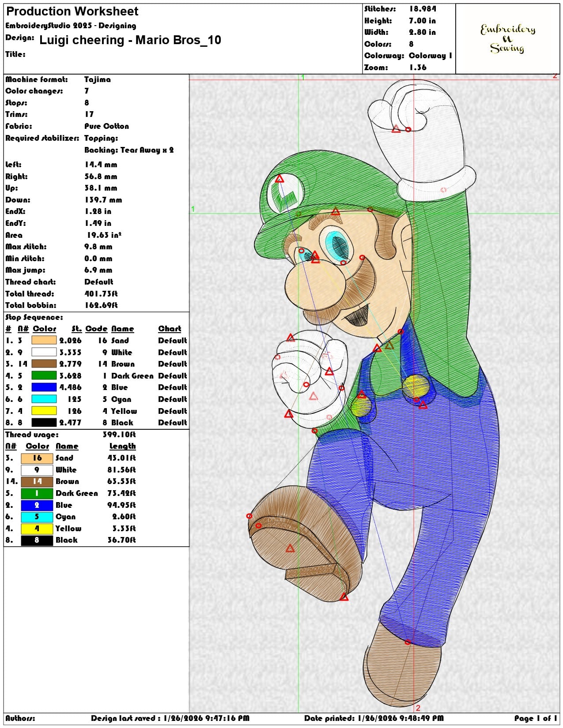
Task: Select Sand thread length 43.01ft
Action: pos(121,458)
